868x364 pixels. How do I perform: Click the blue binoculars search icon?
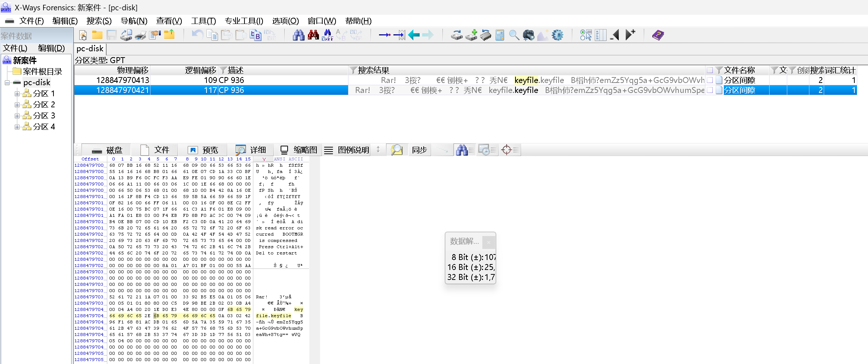298,35
